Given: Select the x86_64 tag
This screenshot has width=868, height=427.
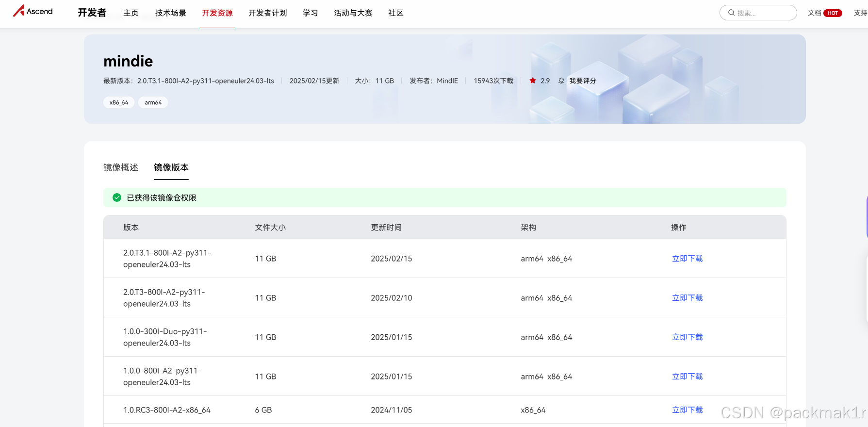Looking at the screenshot, I should (119, 102).
